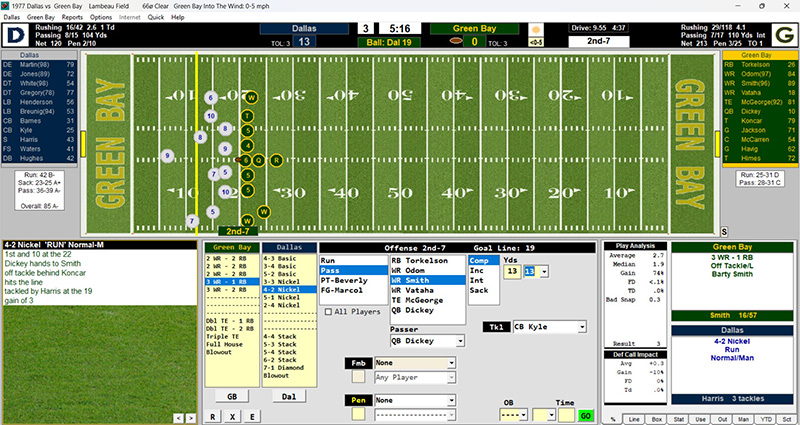Open the Passer 'QB Dickey' dropdown
800x425 pixels.
pos(461,341)
